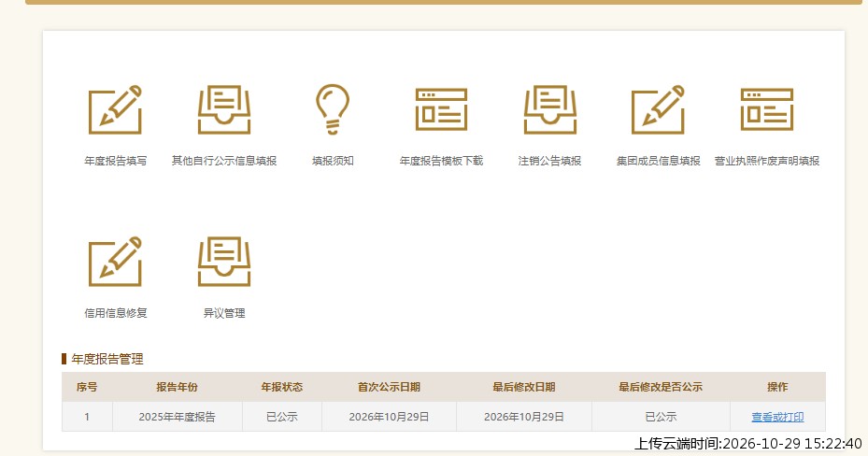Open the 年度报告填写 pencil icon
868x456 pixels.
[115, 109]
